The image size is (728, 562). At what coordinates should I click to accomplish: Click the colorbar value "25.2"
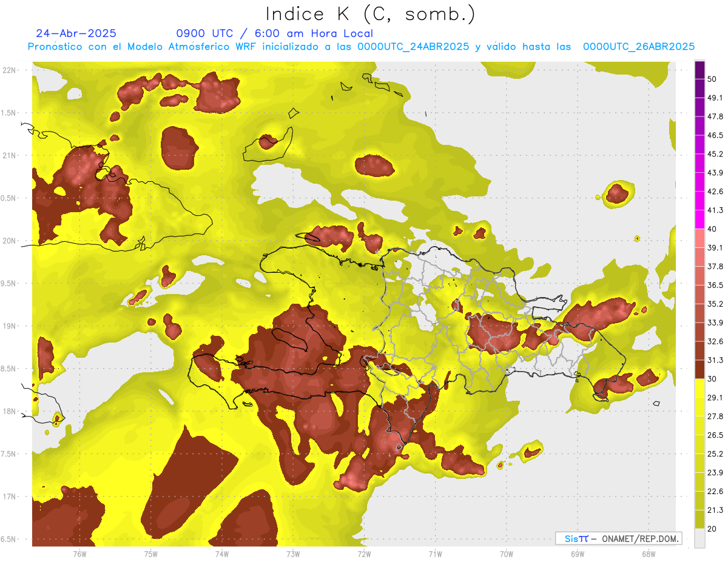(715, 454)
